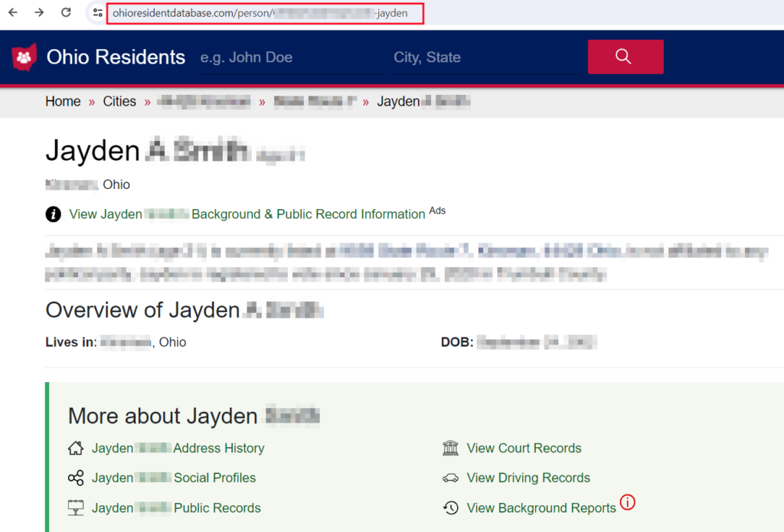Focus the City, State input field

tap(486, 57)
